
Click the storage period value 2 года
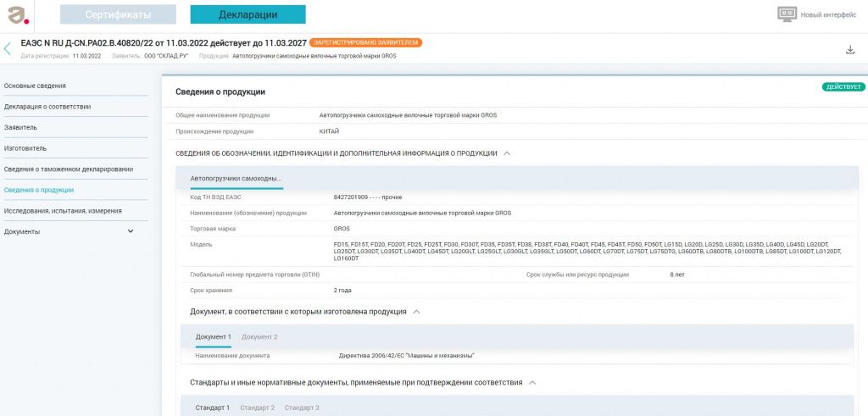(x=342, y=291)
